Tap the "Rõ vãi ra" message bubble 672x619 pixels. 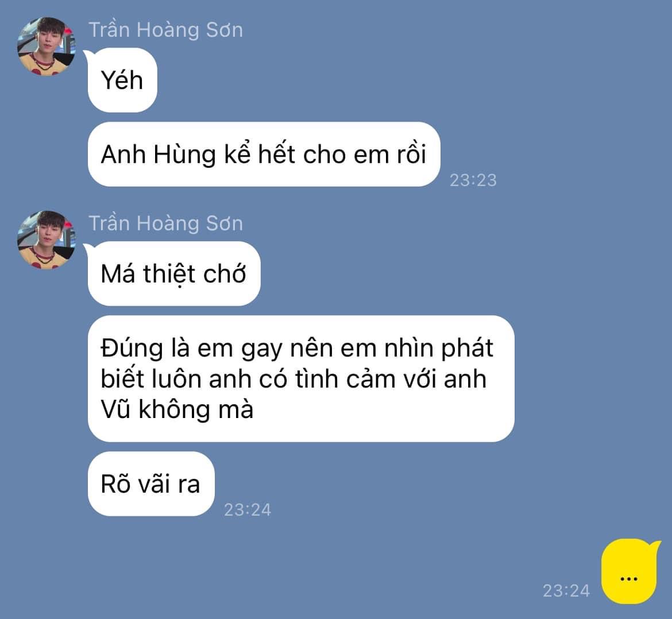151,483
